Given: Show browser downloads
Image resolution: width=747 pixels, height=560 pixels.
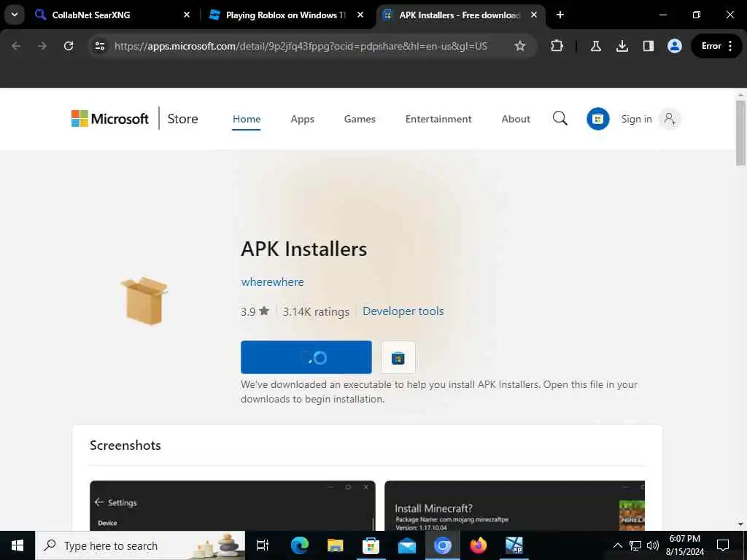Looking at the screenshot, I should pos(622,46).
